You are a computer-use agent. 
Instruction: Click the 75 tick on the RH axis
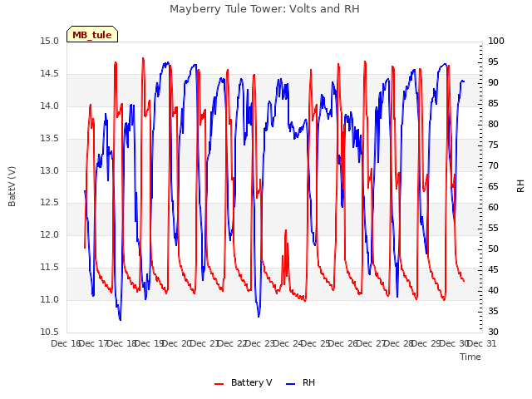point(493,145)
